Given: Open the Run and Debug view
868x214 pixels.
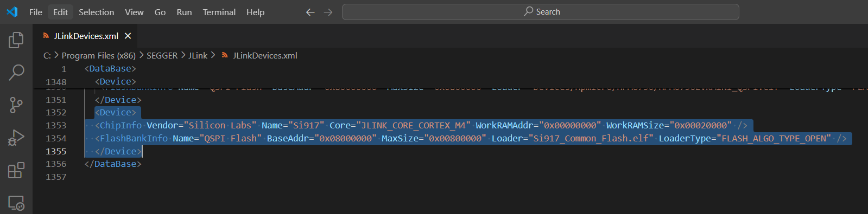Looking at the screenshot, I should point(16,138).
